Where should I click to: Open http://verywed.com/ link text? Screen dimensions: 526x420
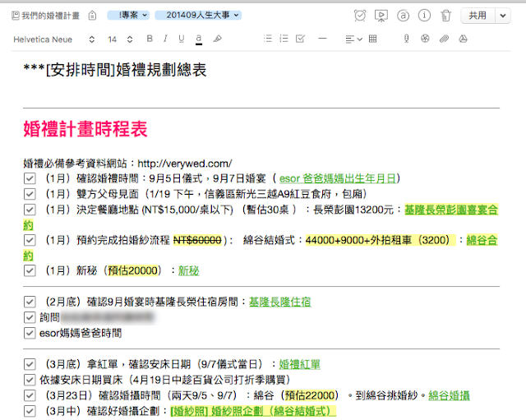185,164
